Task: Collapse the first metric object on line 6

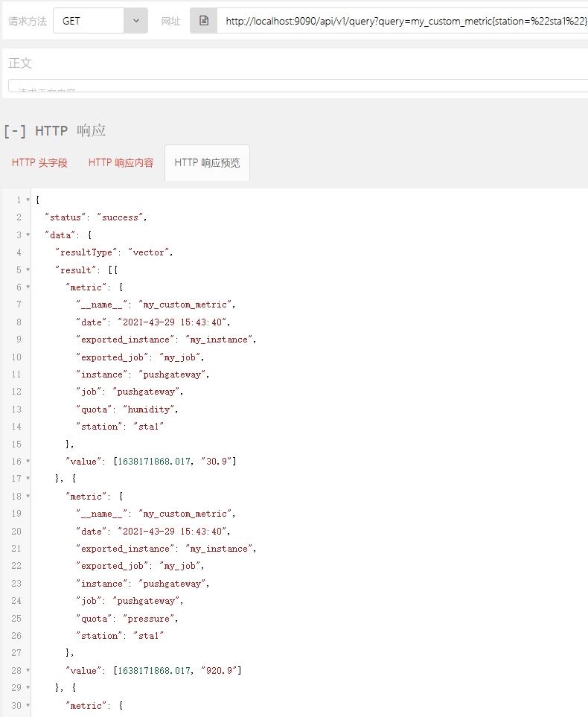Action: click(x=27, y=287)
